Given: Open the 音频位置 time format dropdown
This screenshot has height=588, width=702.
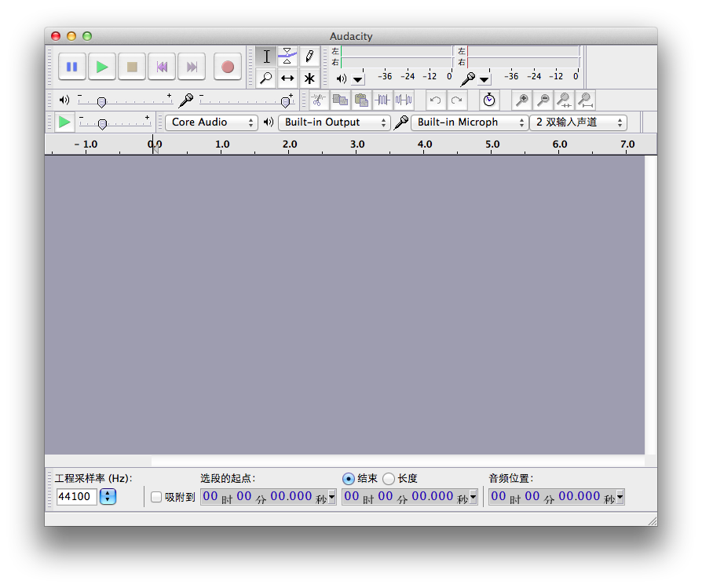Looking at the screenshot, I should click(620, 497).
